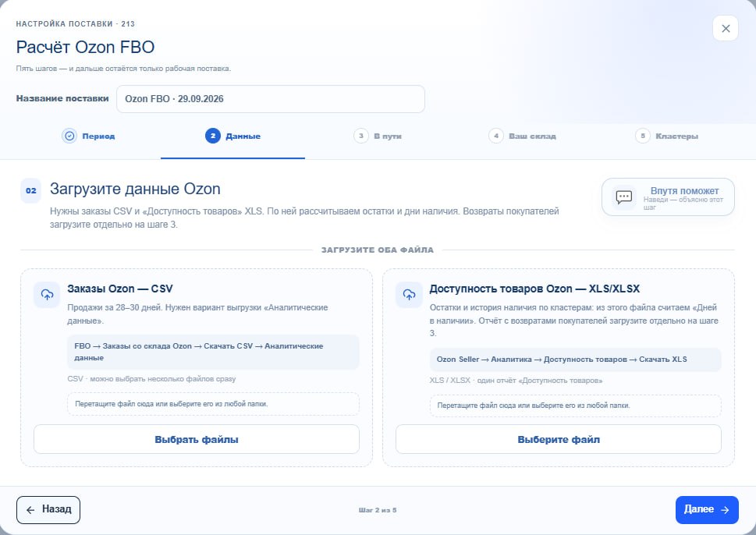Click the step 4 circle for Ваш склад
The width and height of the screenshot is (756, 535).
[496, 136]
